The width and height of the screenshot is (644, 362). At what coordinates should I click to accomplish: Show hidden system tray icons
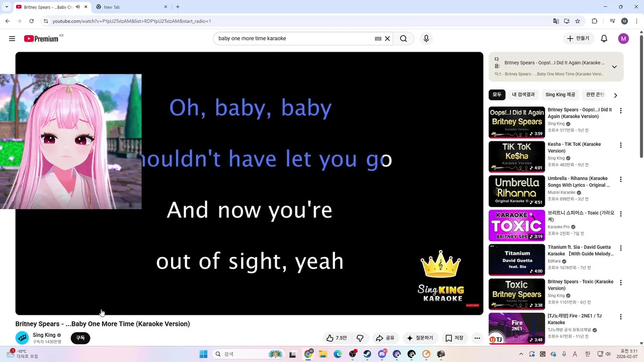coord(521,354)
